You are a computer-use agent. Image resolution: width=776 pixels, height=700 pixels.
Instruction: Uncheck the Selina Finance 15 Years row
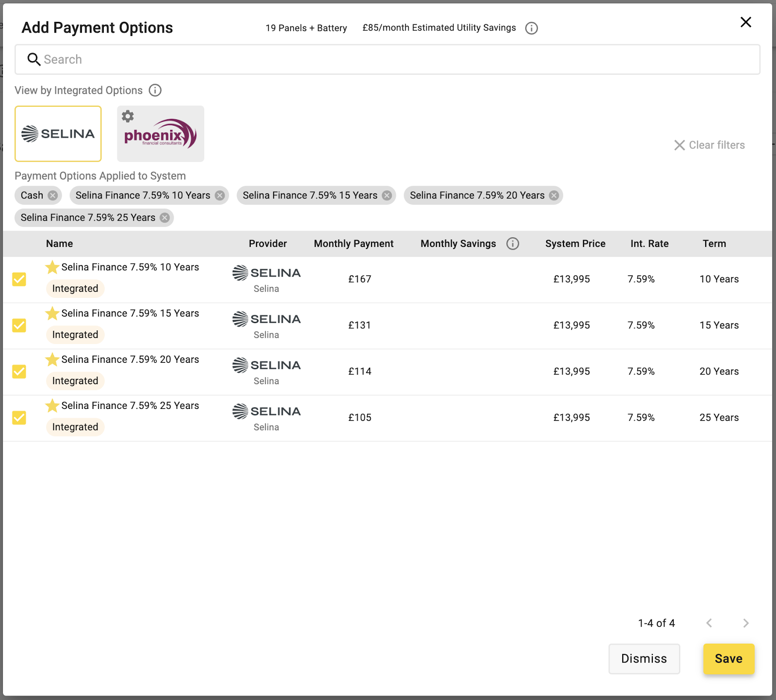coord(19,326)
